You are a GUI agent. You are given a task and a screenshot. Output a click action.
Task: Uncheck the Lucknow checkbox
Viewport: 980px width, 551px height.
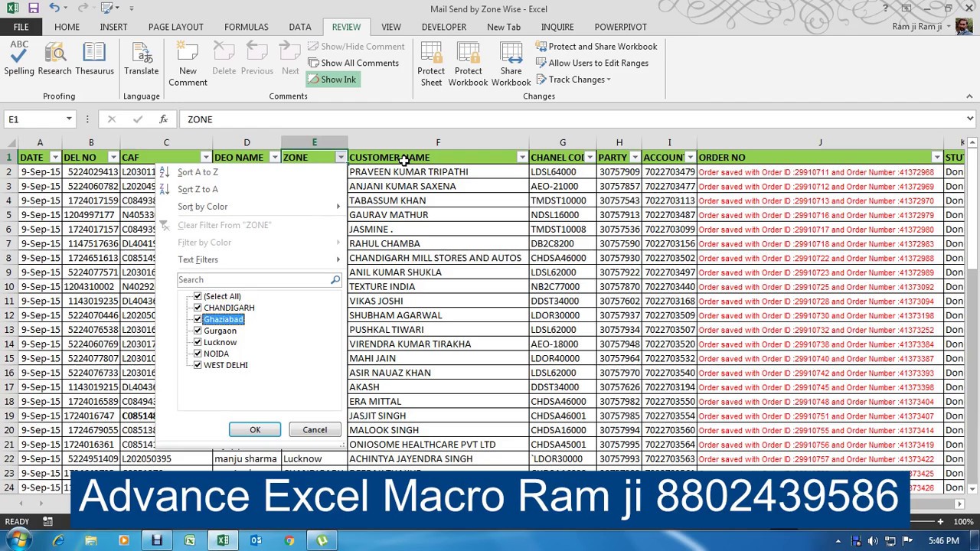coord(198,342)
